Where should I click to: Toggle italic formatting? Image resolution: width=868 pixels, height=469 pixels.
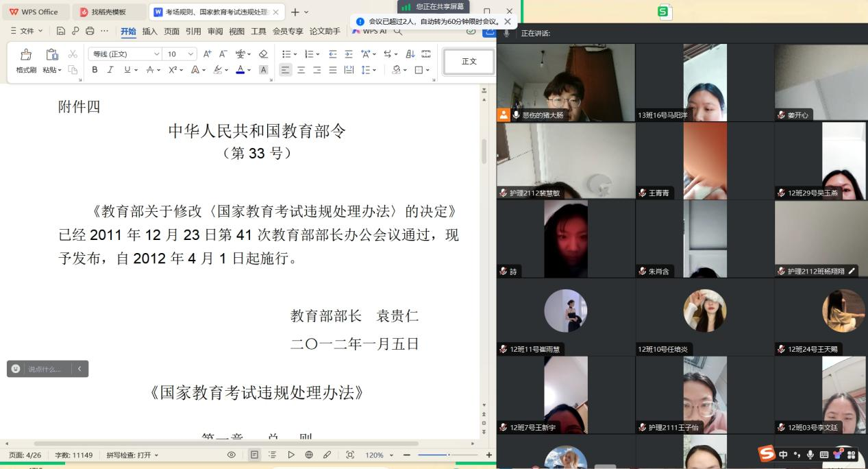click(x=111, y=69)
